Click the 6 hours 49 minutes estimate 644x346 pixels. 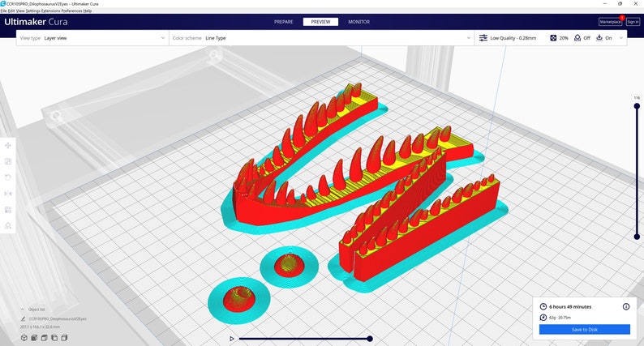(570, 306)
